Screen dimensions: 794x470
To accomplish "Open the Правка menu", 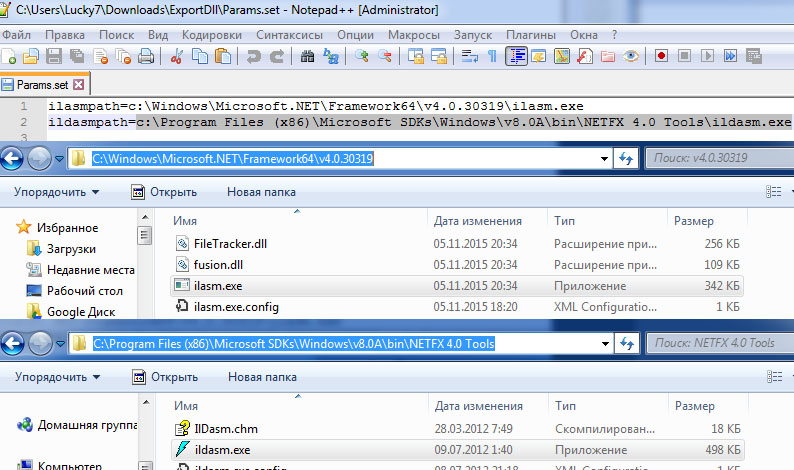I will (65, 35).
